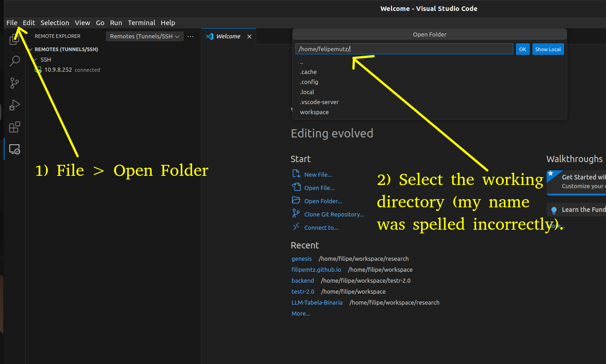Click the Connect to... link
Viewport: 606px width, 364px height.
321,227
